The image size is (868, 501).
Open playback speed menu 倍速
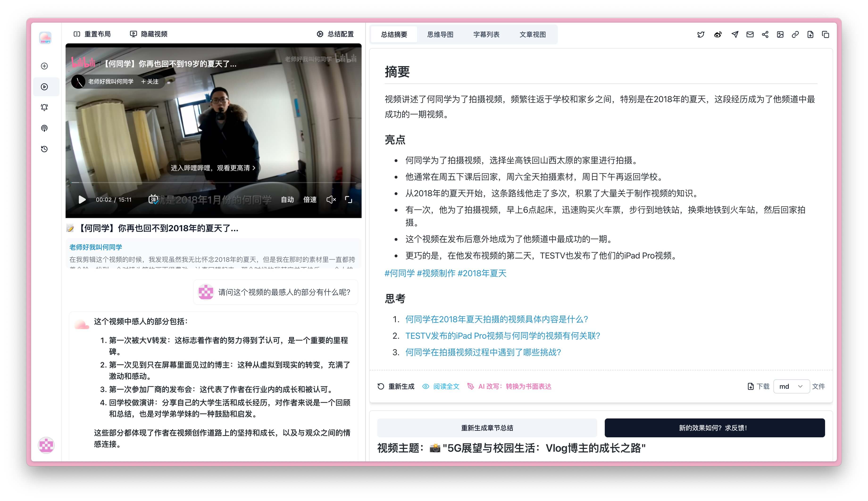(x=310, y=200)
